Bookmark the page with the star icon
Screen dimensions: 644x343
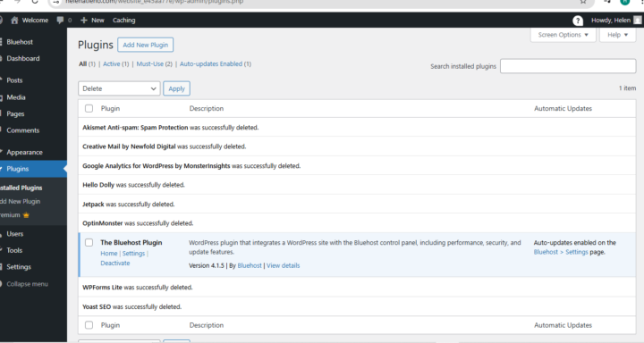click(583, 2)
